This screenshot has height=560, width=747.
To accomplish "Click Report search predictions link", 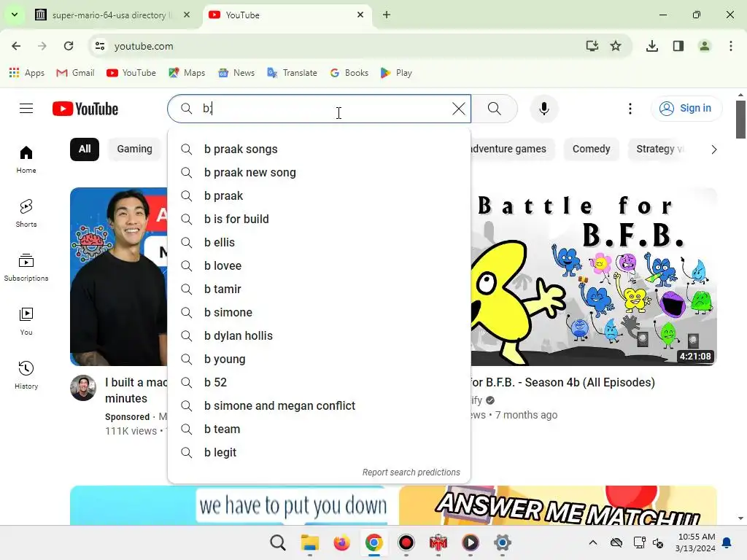I will [x=411, y=472].
